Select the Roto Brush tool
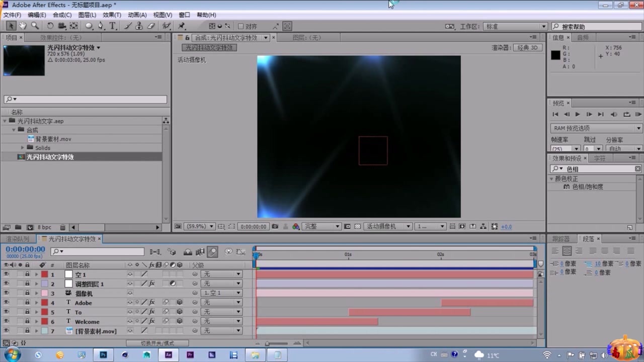Screen dimensions: 644x362 pos(167,26)
